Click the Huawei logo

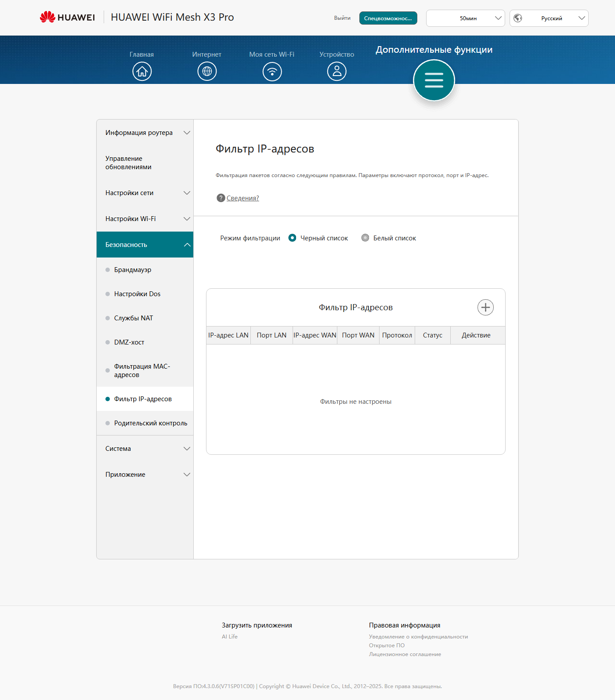[x=67, y=17]
